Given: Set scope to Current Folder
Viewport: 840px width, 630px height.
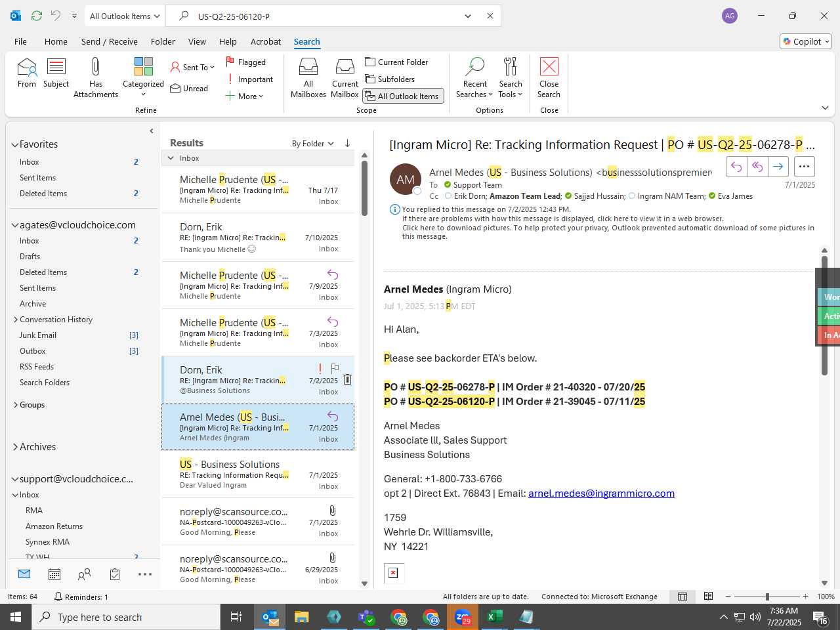Looking at the screenshot, I should tap(396, 62).
